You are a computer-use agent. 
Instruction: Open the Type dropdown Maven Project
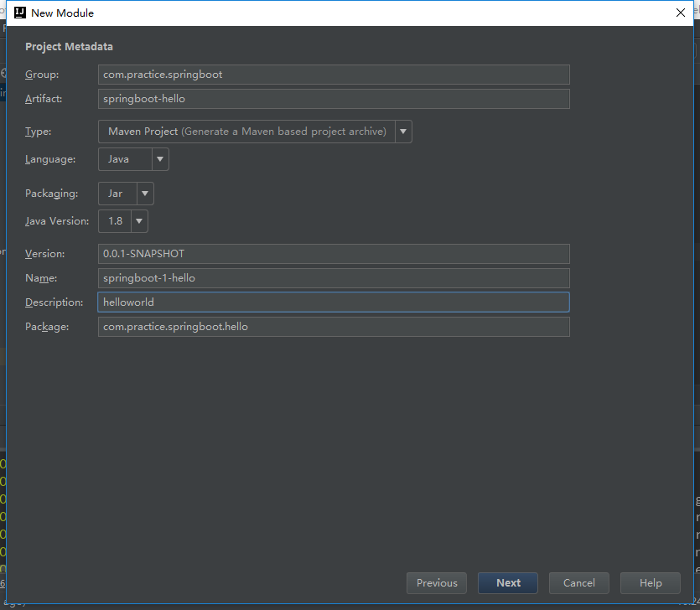click(x=255, y=132)
